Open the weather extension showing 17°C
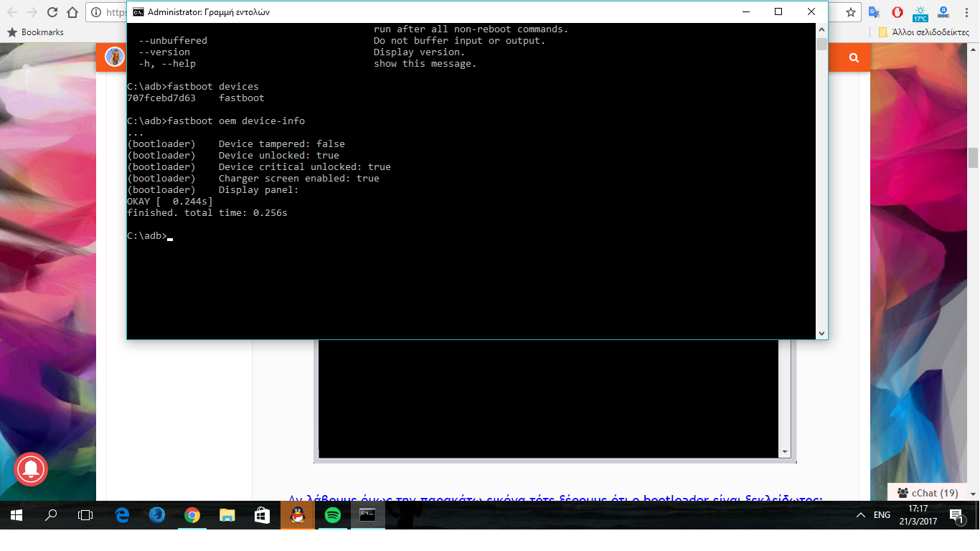 (x=920, y=13)
